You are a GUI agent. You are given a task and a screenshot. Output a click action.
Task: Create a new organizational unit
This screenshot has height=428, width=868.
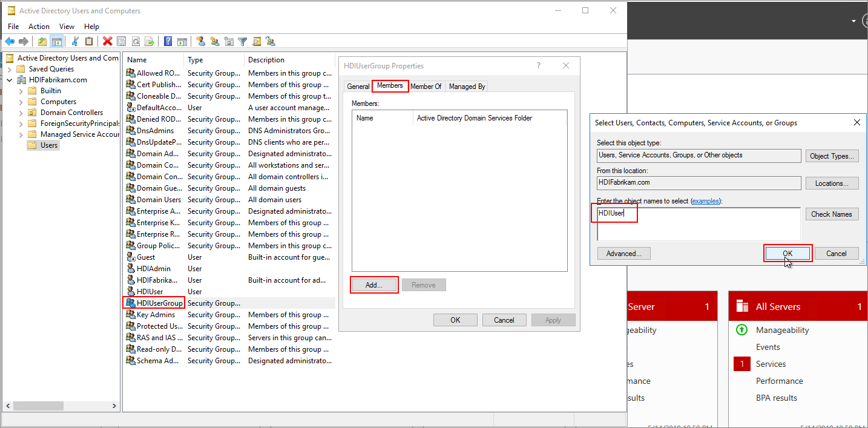229,41
